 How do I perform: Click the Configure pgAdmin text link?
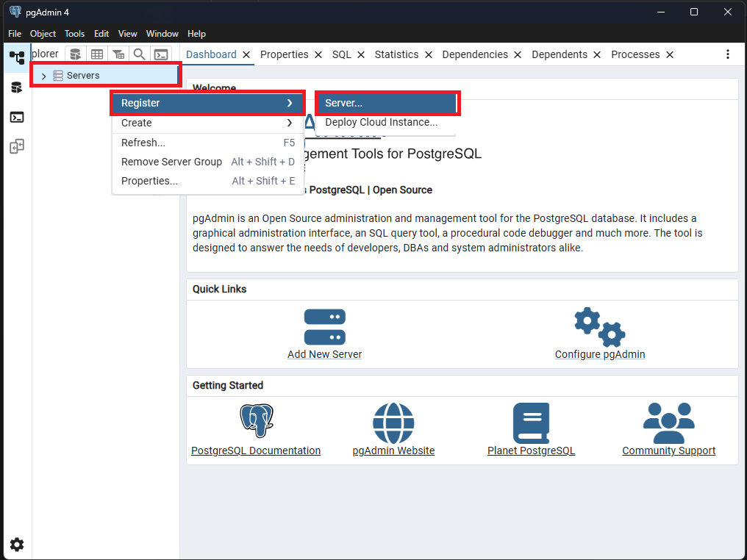tap(600, 354)
